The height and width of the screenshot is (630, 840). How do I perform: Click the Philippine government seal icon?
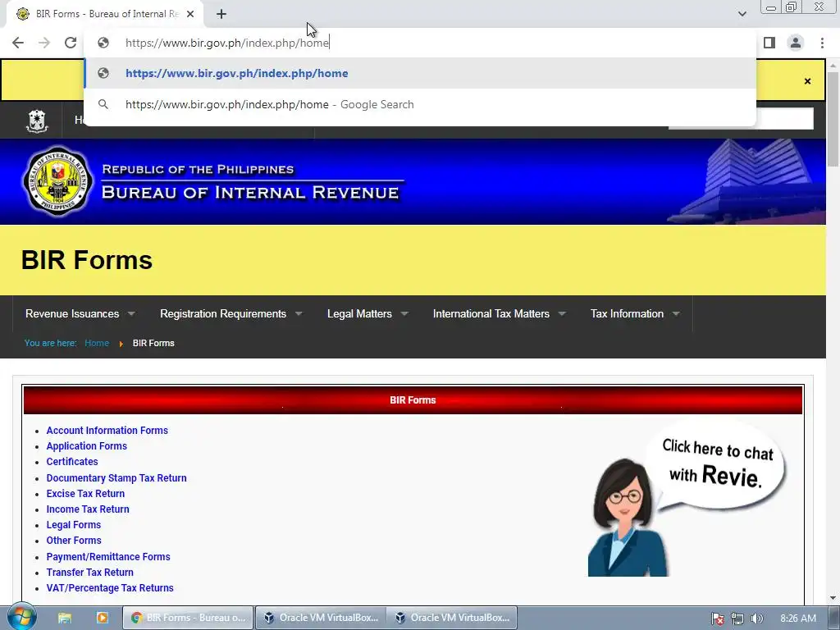(37, 121)
